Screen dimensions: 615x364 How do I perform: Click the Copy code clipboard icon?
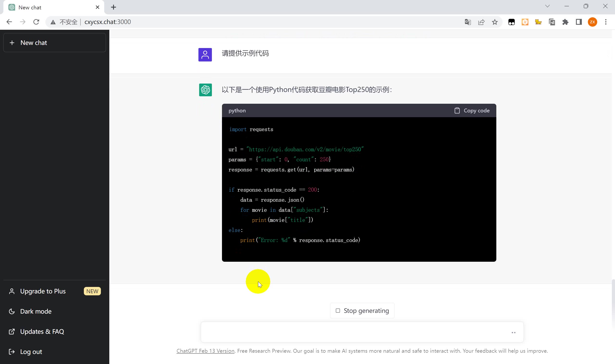pos(457,111)
